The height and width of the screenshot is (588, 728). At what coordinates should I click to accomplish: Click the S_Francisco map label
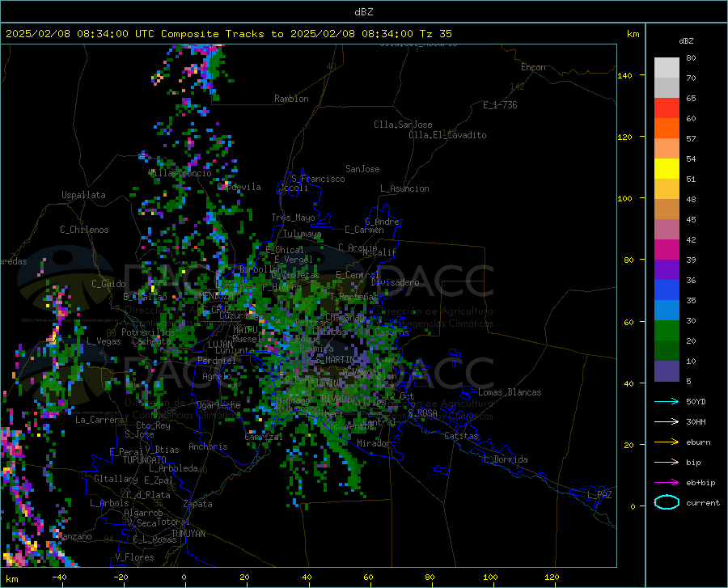[x=318, y=179]
